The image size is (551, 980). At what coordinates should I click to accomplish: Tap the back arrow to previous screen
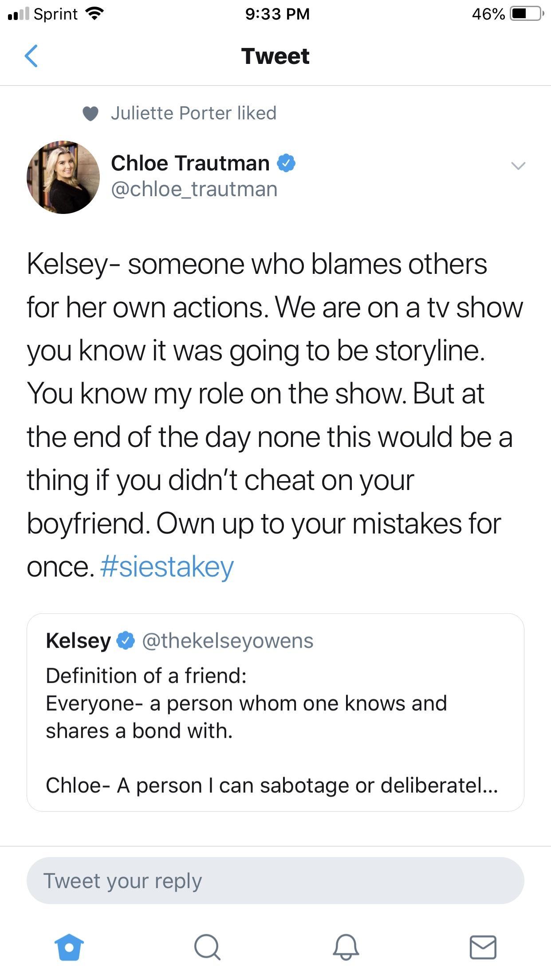pyautogui.click(x=32, y=57)
